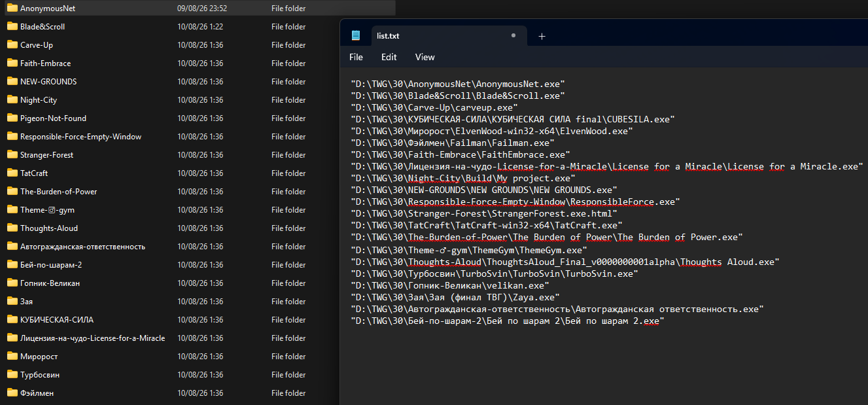
Task: Open the View menu in Notepad
Action: tap(425, 57)
